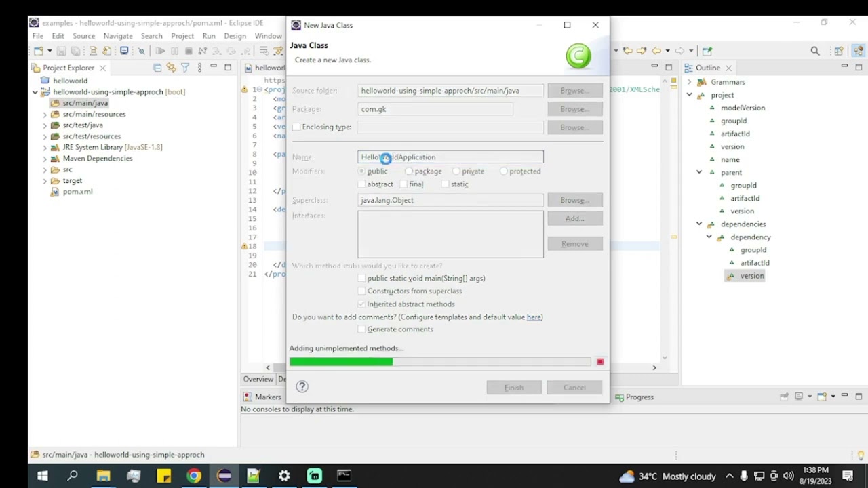Click the red stop operation button
This screenshot has height=488, width=868.
pyautogui.click(x=600, y=362)
